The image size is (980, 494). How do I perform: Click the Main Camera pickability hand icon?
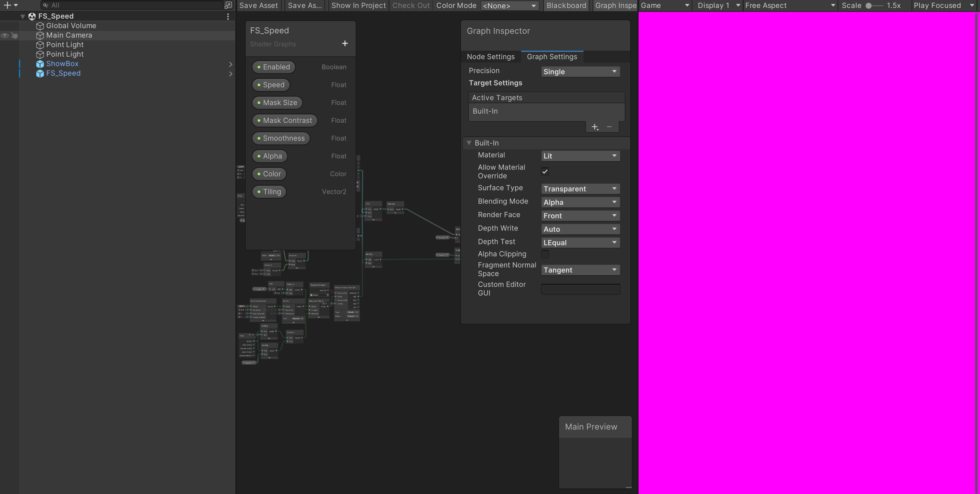(x=15, y=35)
